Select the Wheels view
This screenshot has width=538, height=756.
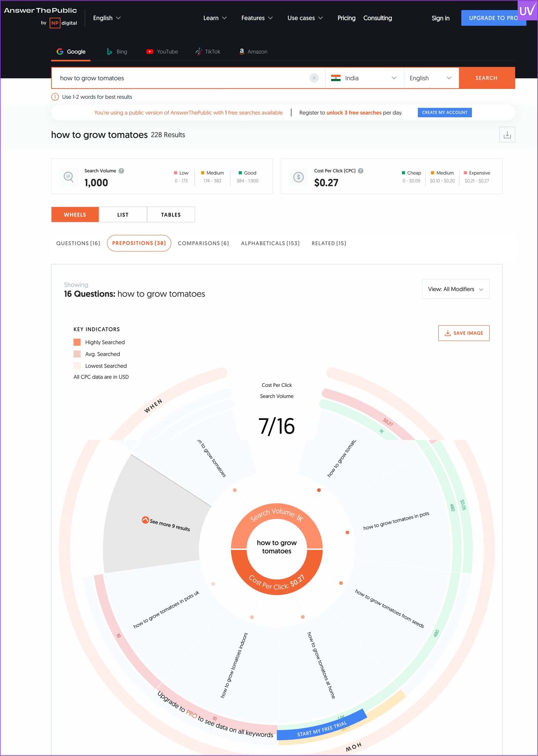pos(75,214)
